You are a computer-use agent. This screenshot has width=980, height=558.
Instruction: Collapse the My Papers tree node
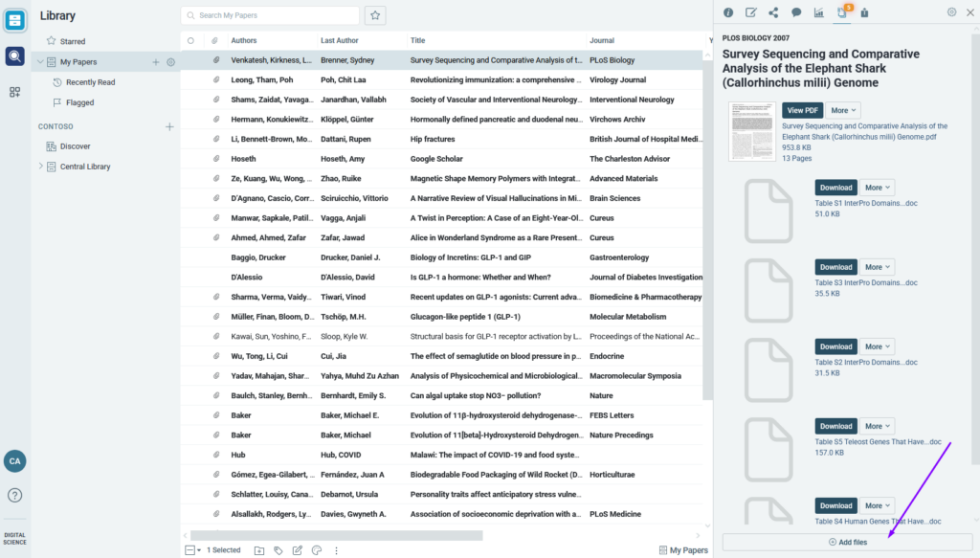(40, 62)
